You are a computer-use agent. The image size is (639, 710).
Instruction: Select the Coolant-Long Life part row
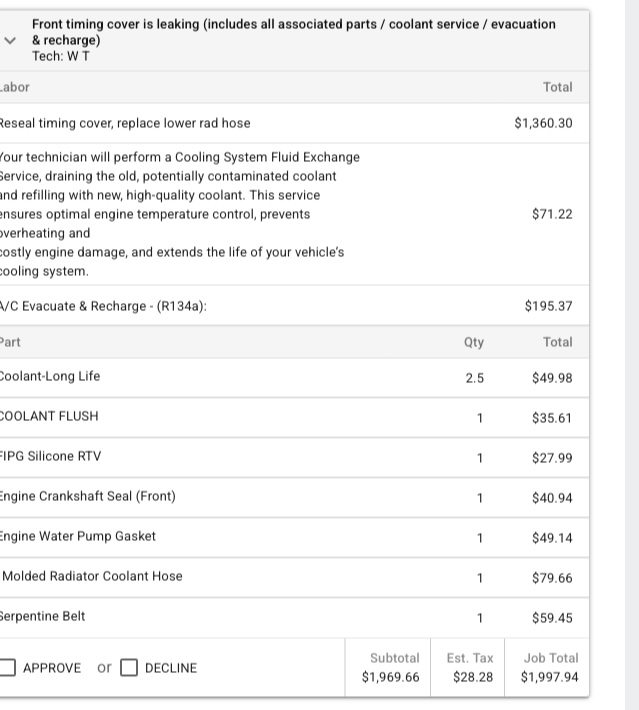point(50,377)
